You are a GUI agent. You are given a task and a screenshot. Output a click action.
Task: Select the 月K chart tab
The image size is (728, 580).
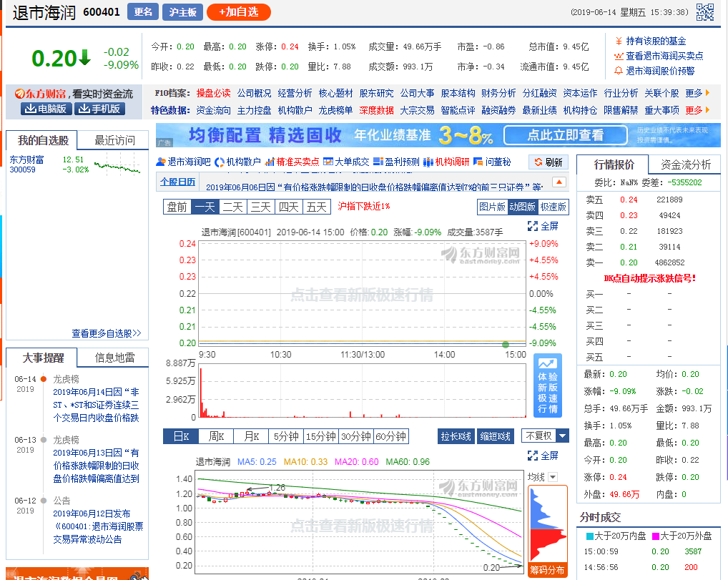pyautogui.click(x=251, y=436)
